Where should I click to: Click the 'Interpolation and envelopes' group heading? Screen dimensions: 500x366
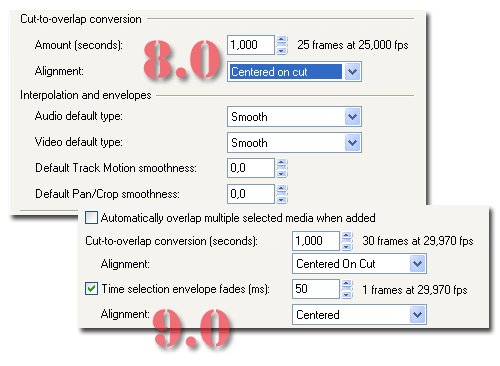click(x=86, y=95)
